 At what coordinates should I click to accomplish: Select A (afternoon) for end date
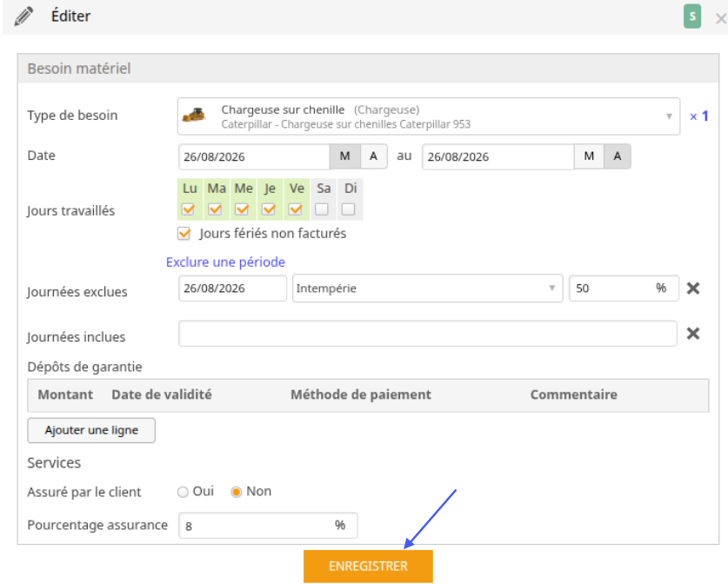617,156
